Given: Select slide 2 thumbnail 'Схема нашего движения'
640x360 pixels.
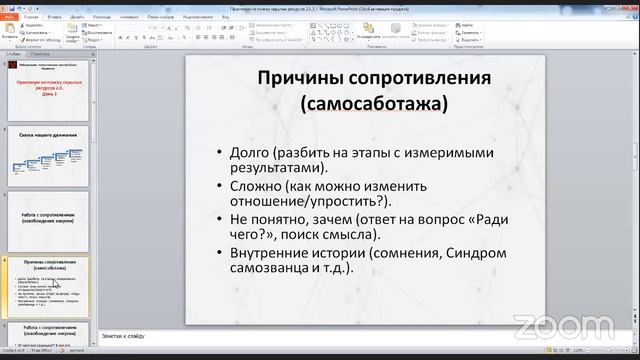Looking at the screenshot, I should (48, 156).
